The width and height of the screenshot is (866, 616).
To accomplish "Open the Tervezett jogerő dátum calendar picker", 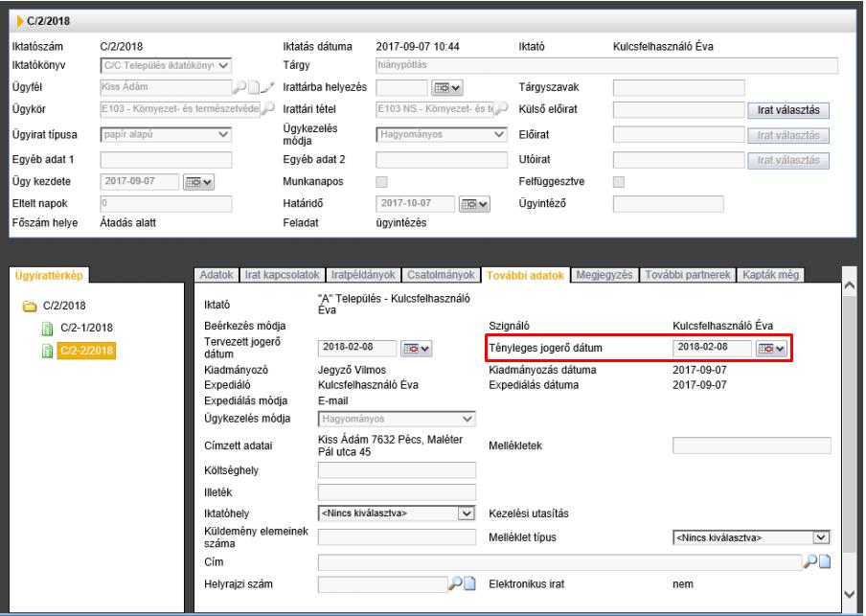I will tap(416, 349).
